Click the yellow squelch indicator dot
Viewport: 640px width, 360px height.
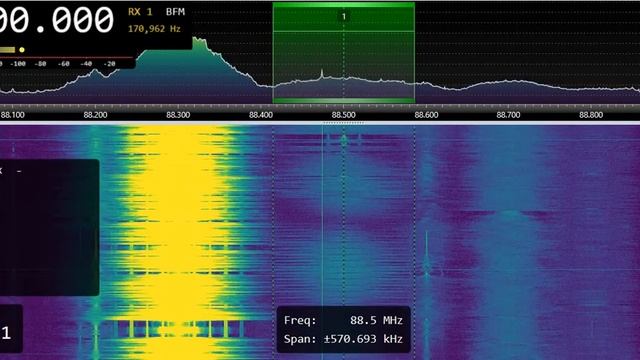pos(22,50)
